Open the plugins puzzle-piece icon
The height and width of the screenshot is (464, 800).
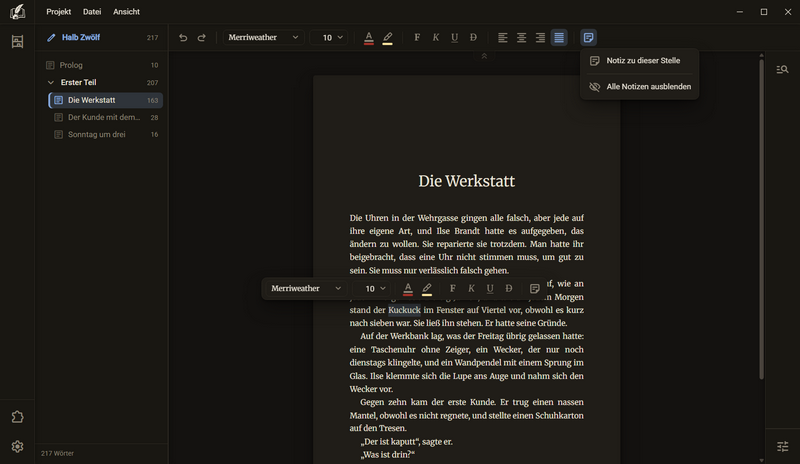click(17, 417)
